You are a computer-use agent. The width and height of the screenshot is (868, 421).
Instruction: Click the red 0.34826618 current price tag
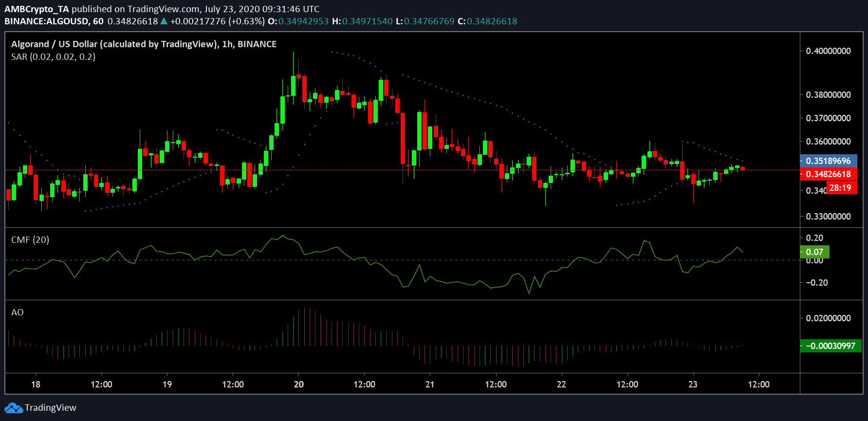click(828, 174)
